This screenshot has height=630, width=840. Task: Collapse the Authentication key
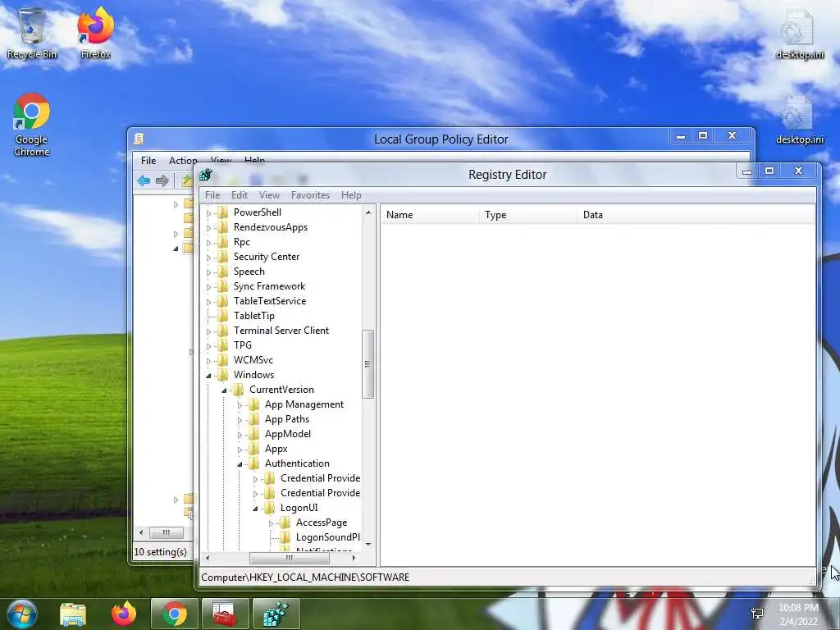[240, 464]
